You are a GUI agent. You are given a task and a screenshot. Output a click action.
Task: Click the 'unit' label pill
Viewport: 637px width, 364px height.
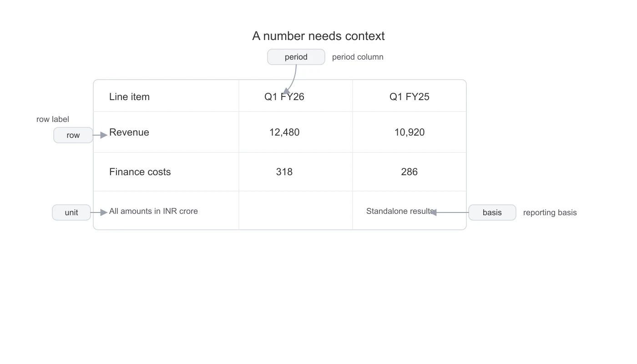coord(71,212)
